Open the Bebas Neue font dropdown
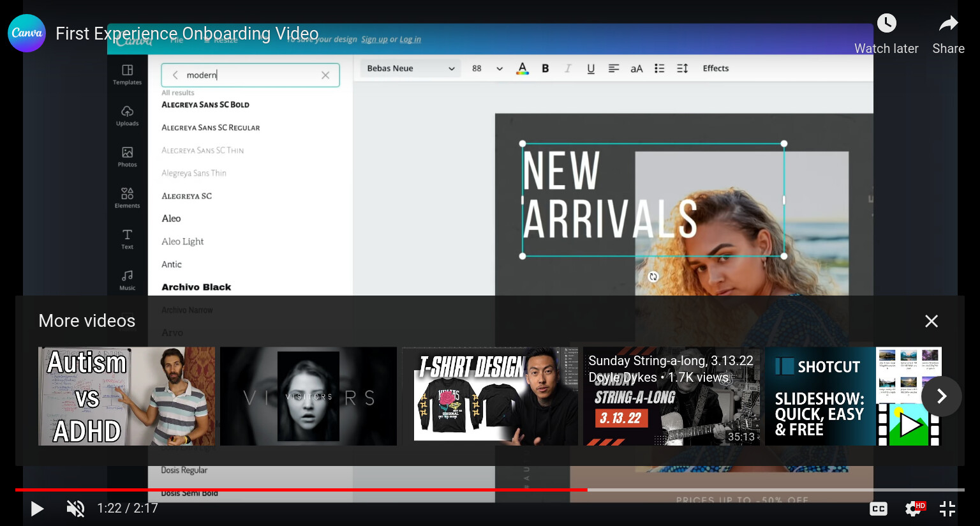 411,68
